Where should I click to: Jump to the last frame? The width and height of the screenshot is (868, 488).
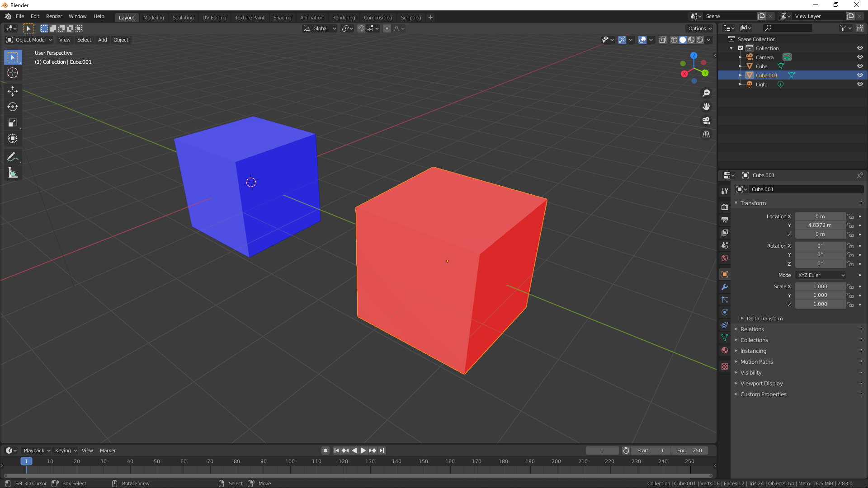coord(382,450)
